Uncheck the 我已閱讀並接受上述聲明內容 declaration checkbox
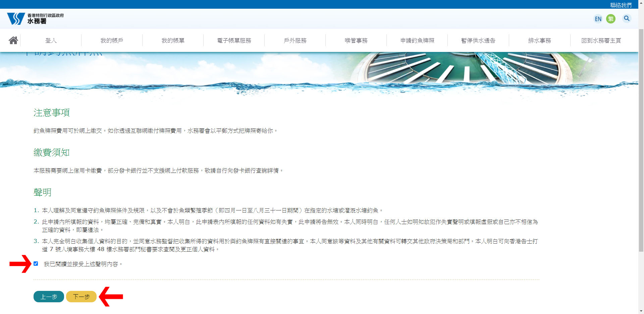This screenshot has height=314, width=644. (x=36, y=264)
